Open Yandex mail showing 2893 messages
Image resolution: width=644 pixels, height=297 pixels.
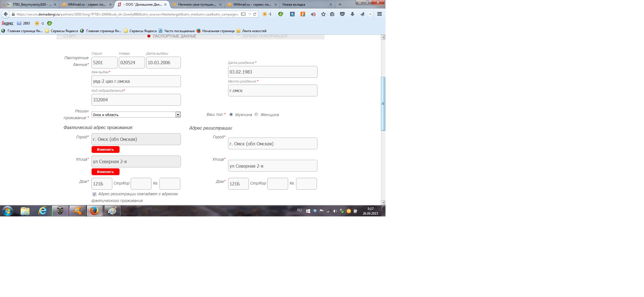coord(23,23)
